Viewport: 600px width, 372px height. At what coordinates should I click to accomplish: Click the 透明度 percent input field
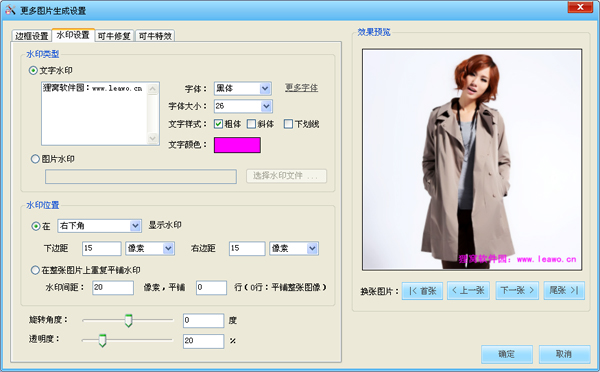(203, 341)
